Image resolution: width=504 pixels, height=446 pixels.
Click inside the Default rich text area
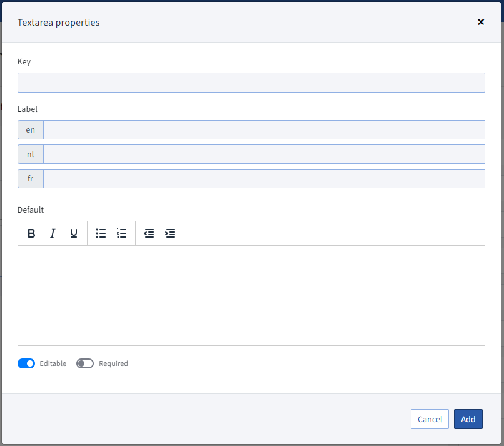[251, 295]
